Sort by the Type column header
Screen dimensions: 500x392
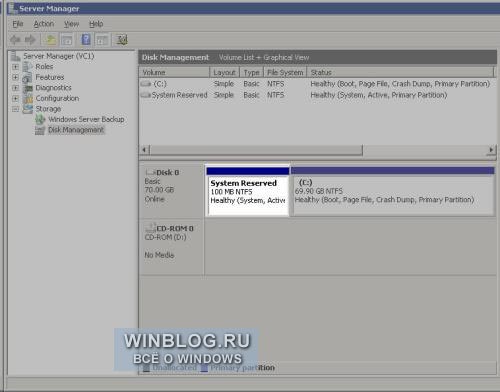pyautogui.click(x=252, y=72)
